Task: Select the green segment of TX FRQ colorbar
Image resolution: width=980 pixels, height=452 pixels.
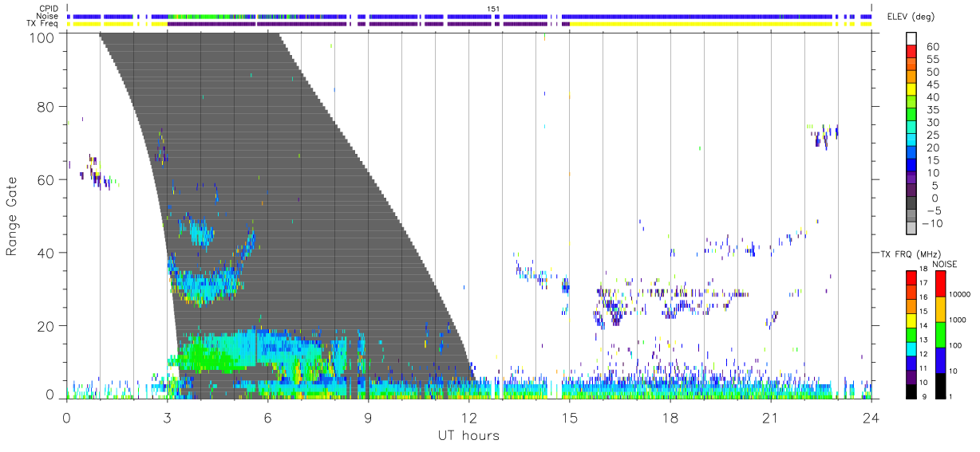Action: 911,334
